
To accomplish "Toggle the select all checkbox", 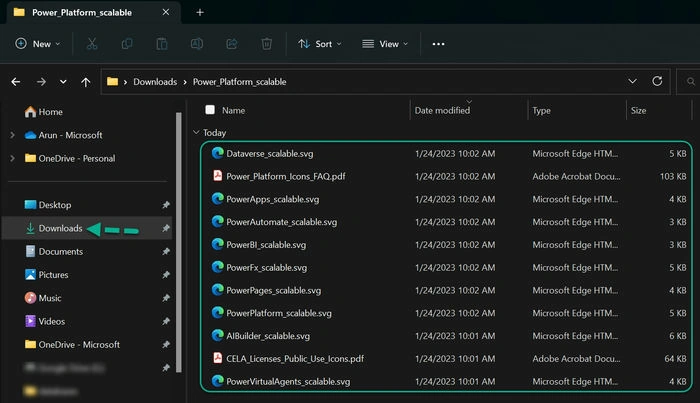I will [210, 110].
